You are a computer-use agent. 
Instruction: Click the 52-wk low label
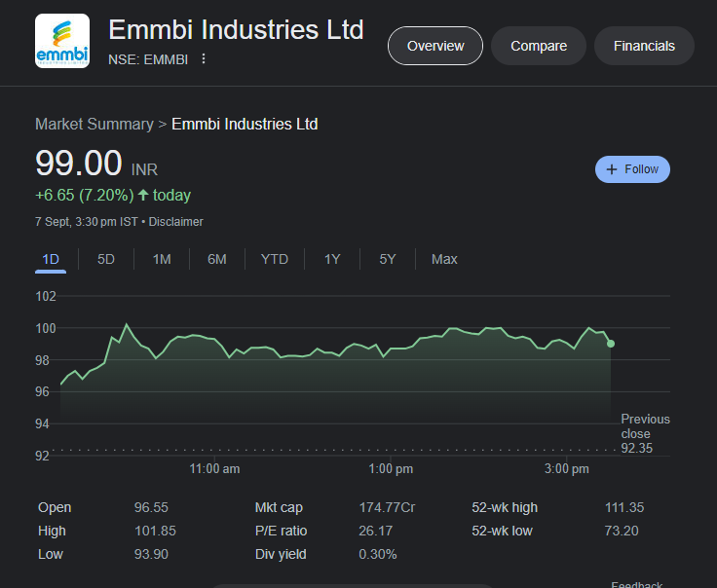point(502,531)
